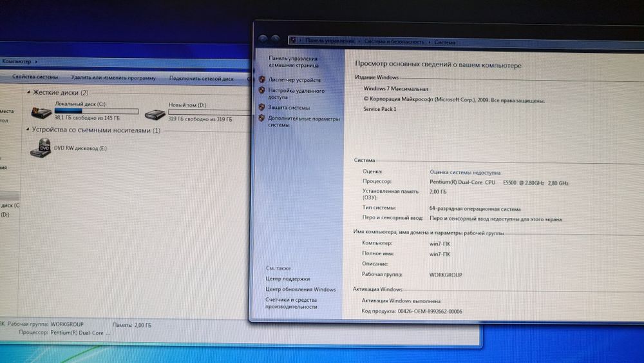Click Память: 2,00 ГБ in Explorer details pane
The width and height of the screenshot is (644, 363).
click(132, 325)
